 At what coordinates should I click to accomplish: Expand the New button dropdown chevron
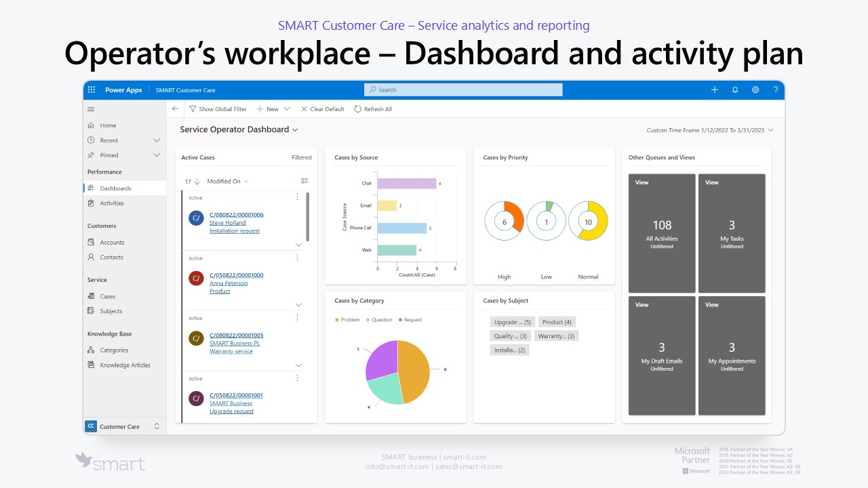287,109
